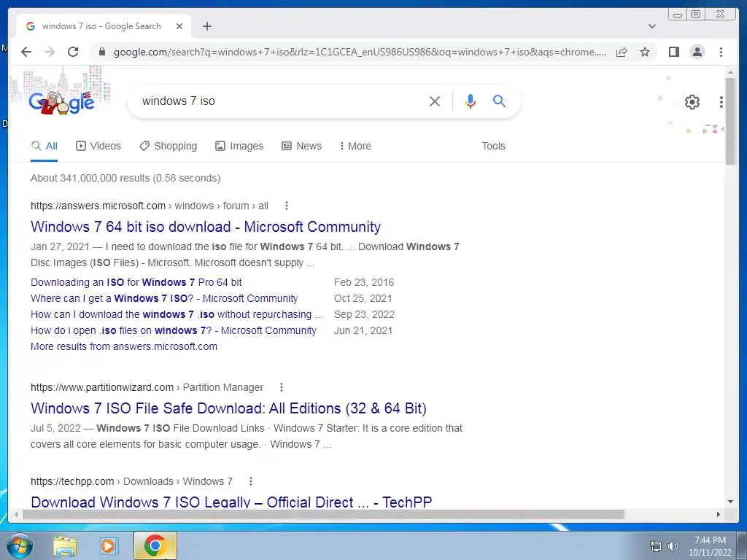The width and height of the screenshot is (747, 560).
Task: Open volume control in system tray
Action: (673, 546)
